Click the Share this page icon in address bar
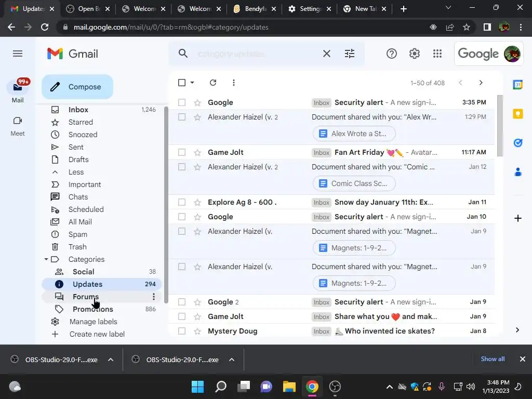The width and height of the screenshot is (532, 399). coord(450,27)
